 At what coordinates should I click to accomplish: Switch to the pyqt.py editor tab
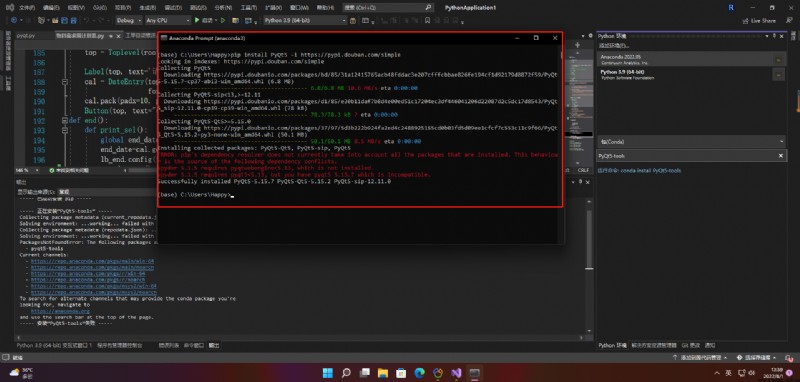tap(26, 36)
